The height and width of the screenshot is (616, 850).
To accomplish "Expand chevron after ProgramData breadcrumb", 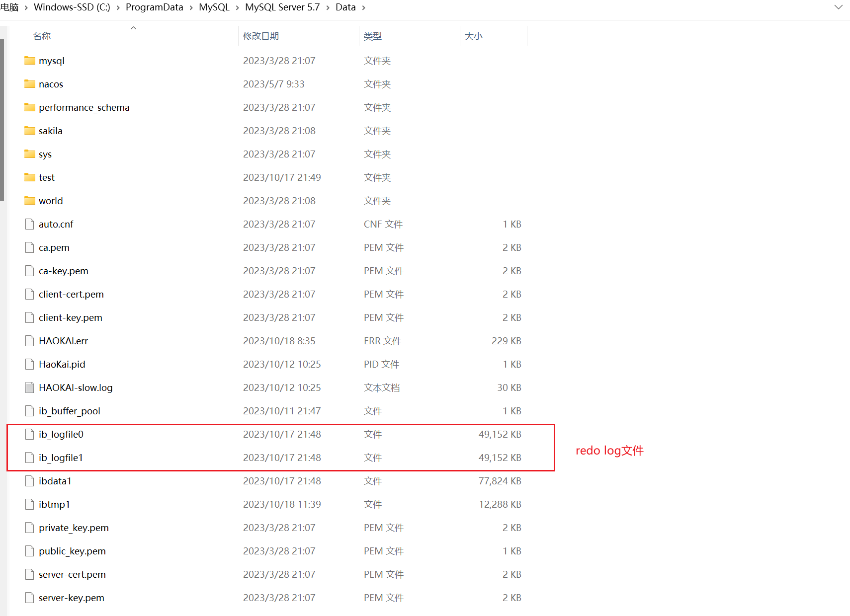I will pyautogui.click(x=191, y=8).
